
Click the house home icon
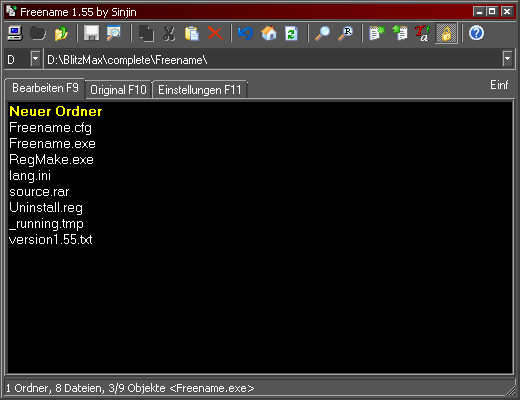tap(269, 33)
